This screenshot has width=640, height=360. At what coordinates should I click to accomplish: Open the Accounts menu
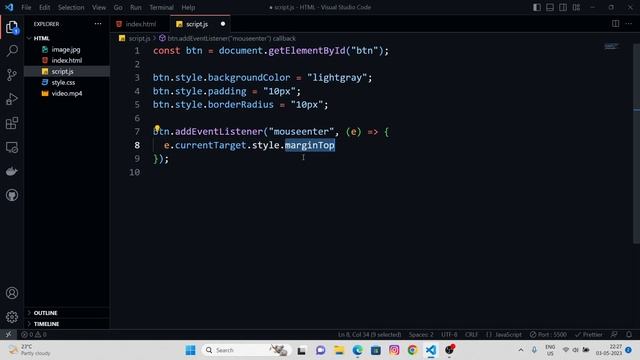point(12,293)
